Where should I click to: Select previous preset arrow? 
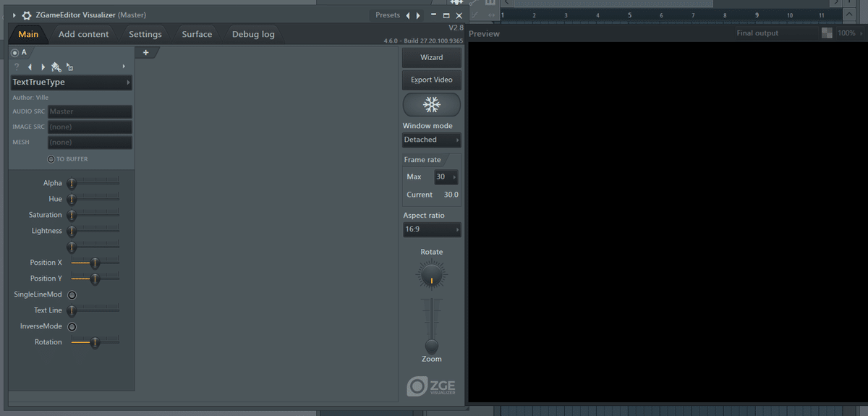(407, 15)
